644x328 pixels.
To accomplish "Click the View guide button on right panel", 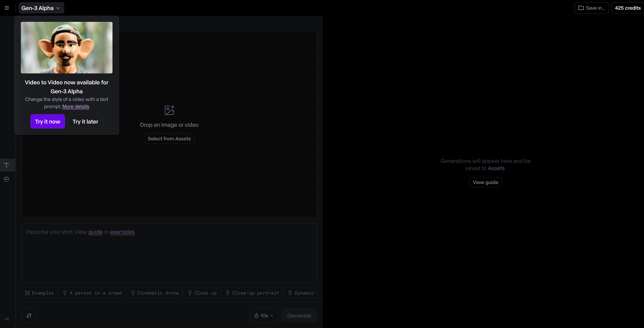I will pos(485,182).
